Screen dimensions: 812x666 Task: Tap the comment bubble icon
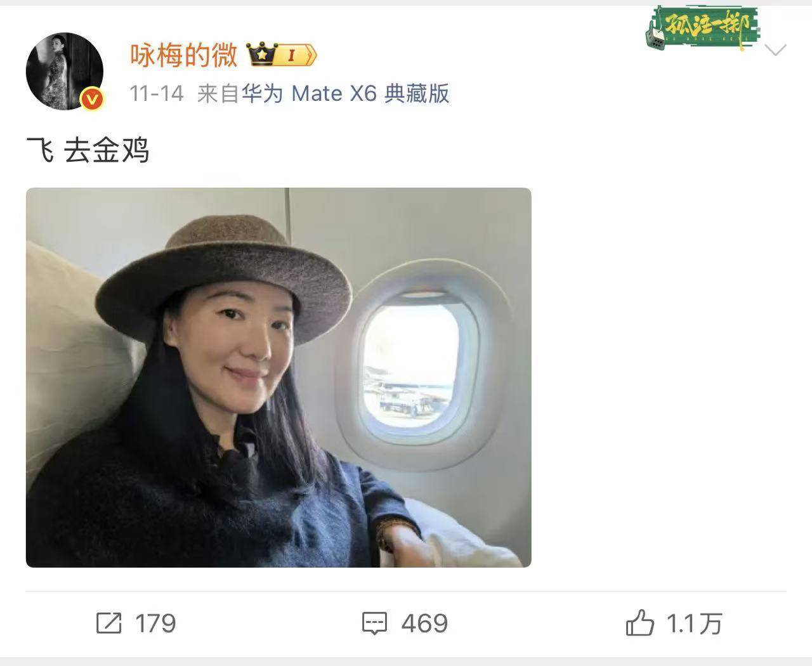(x=374, y=624)
